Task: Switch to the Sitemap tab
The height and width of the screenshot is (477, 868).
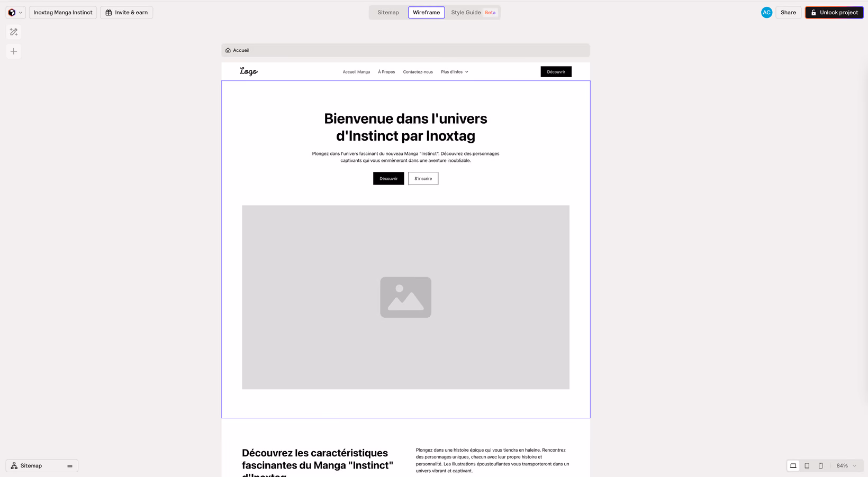Action: [388, 13]
